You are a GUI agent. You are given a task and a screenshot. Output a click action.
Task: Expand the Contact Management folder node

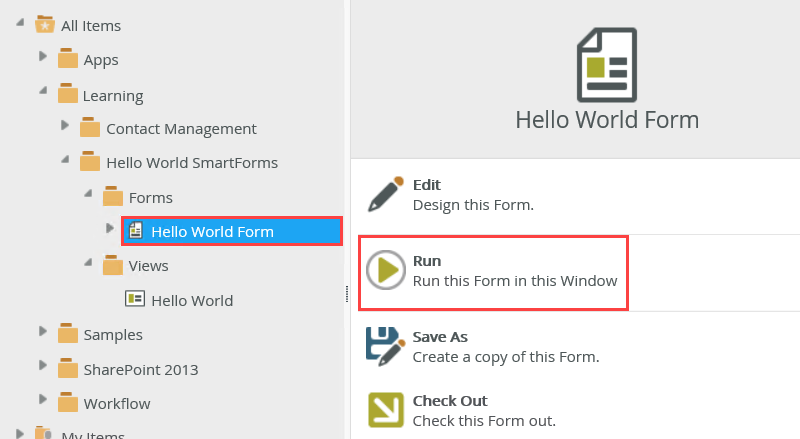click(x=65, y=125)
